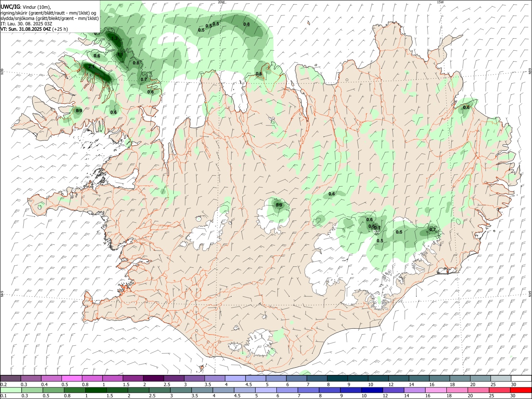Pick light blue snow swatch between 4 and 4.5

pos(235,378)
